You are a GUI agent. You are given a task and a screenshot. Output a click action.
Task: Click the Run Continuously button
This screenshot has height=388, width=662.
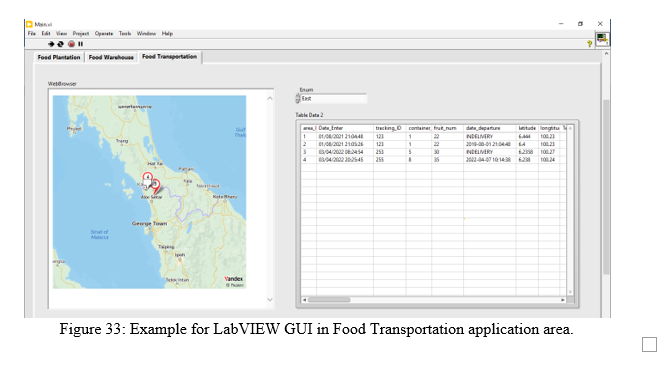pos(60,44)
